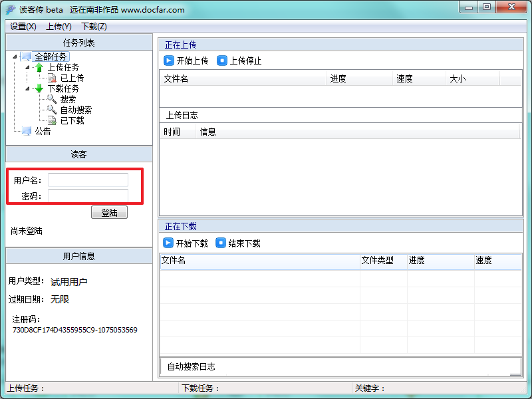Select 公告 in the task tree
This screenshot has width=532, height=399.
43,131
